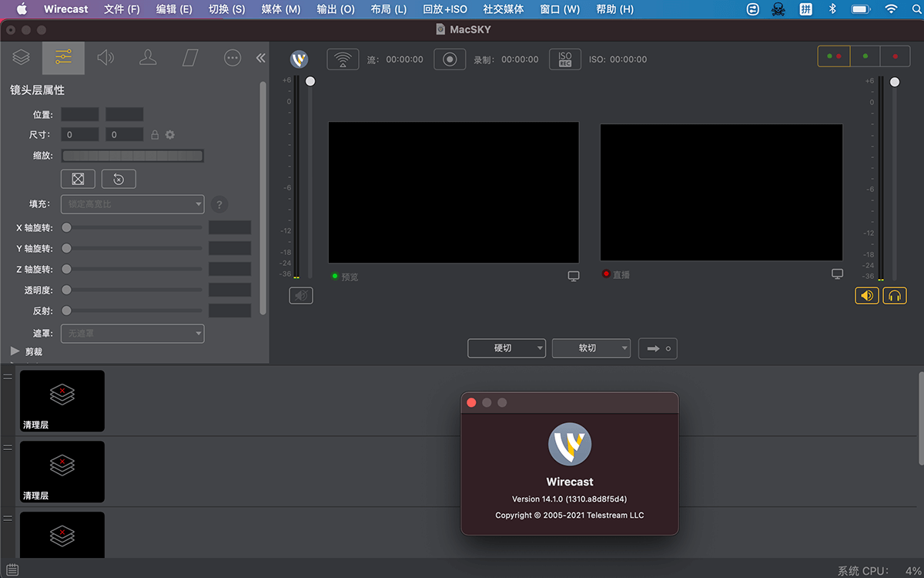924x578 pixels.
Task: Open the calendar icon in status bar
Action: point(12,570)
